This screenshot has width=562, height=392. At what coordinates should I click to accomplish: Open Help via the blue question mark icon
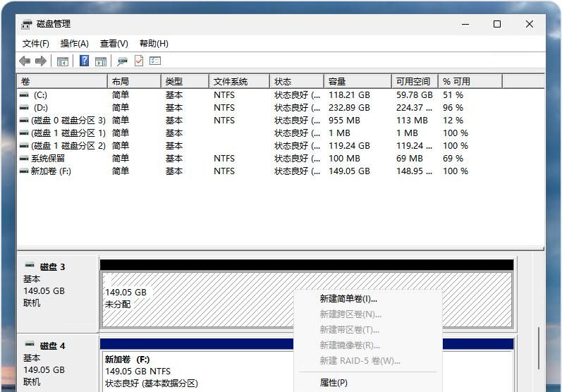(84, 61)
